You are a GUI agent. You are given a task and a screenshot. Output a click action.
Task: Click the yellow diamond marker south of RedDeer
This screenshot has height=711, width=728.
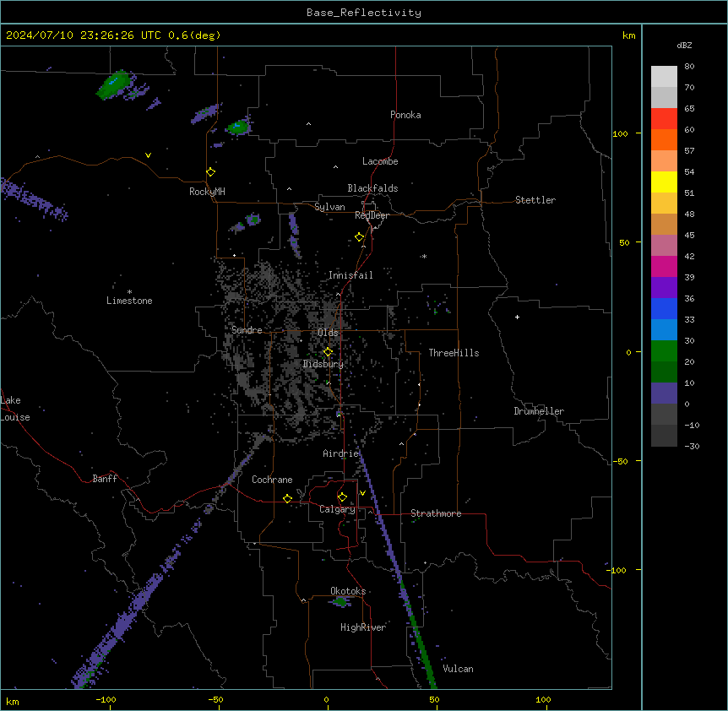coord(360,237)
